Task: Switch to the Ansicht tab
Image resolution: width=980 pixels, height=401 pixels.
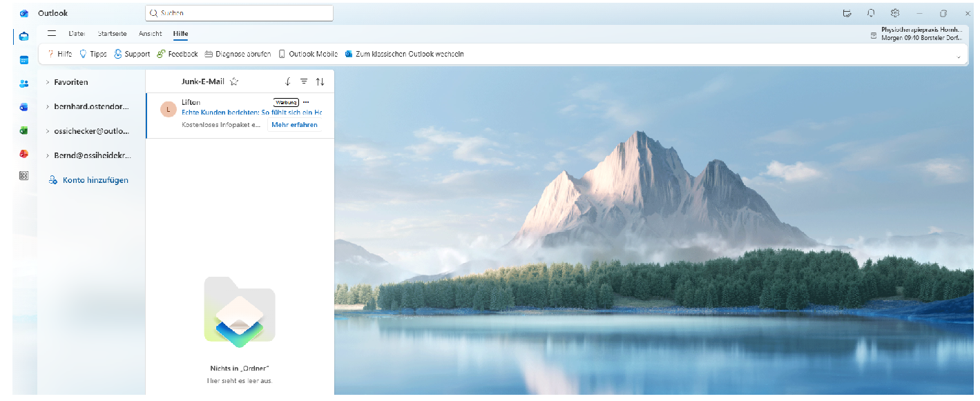Action: (150, 34)
